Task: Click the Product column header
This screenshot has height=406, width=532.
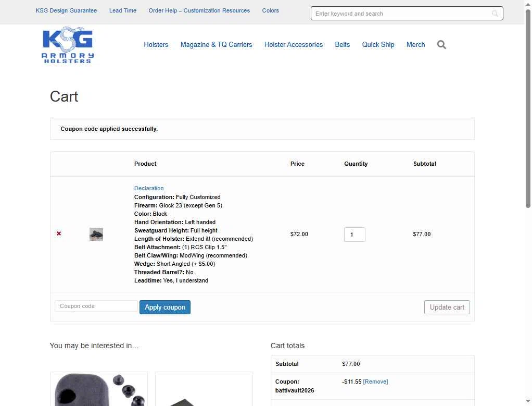Action: click(145, 164)
